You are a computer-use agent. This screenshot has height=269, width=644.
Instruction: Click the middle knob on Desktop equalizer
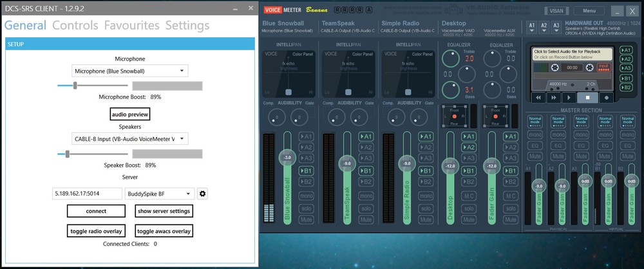click(466, 75)
